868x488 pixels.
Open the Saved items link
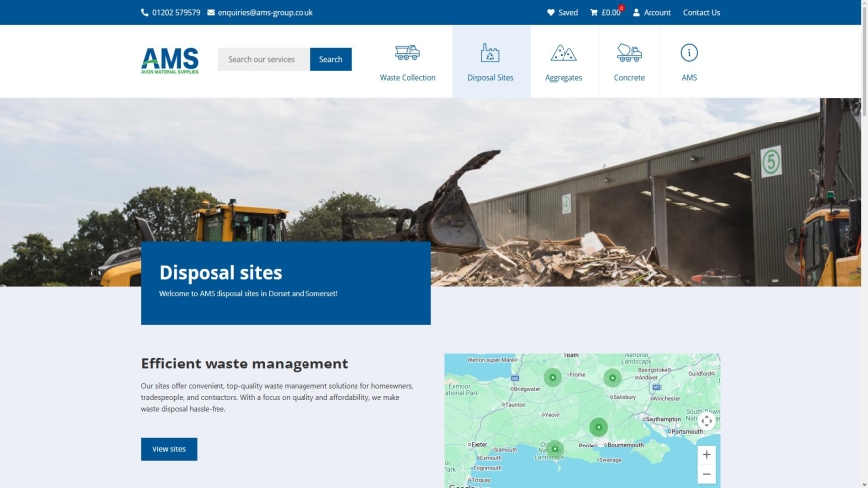coord(568,12)
